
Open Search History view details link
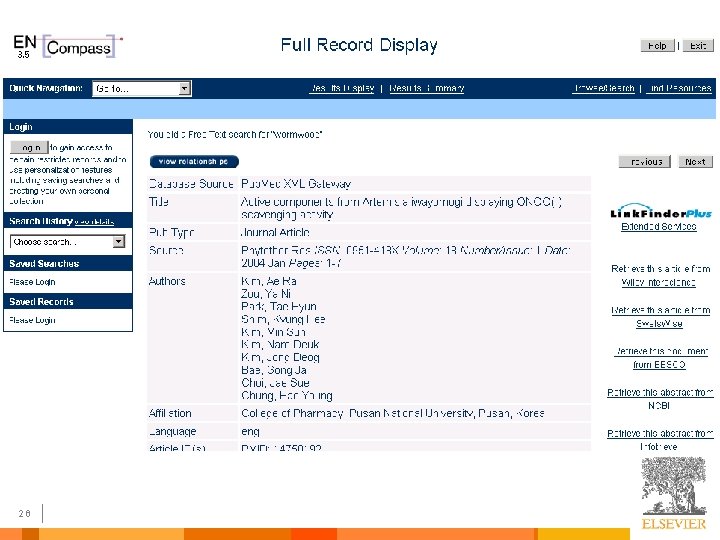[94, 222]
